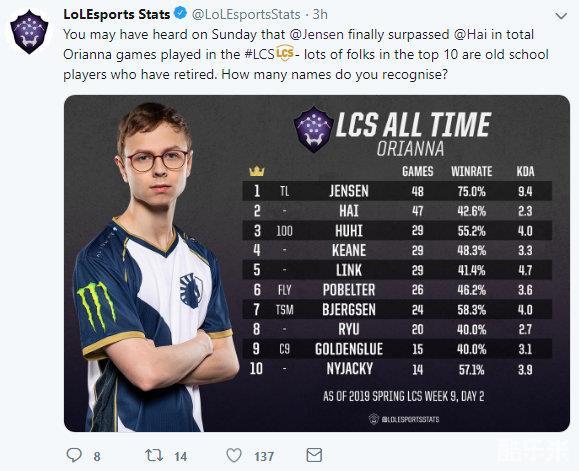Click the reply count 8
Image resolution: width=579 pixels, height=471 pixels.
97,457
